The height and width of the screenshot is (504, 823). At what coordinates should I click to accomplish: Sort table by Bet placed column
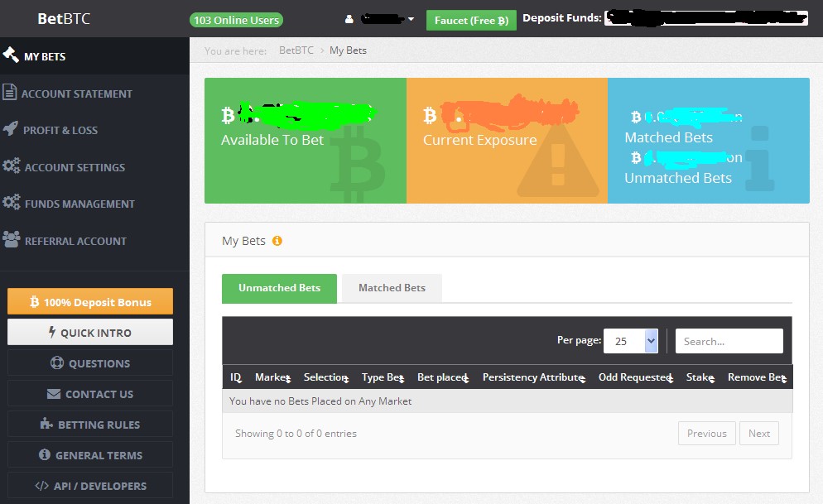pyautogui.click(x=442, y=377)
